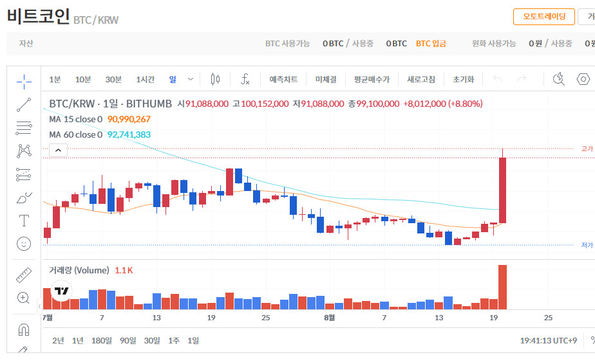This screenshot has height=364, width=595.
Task: Select the crosshair cursor tool
Action: click(24, 82)
